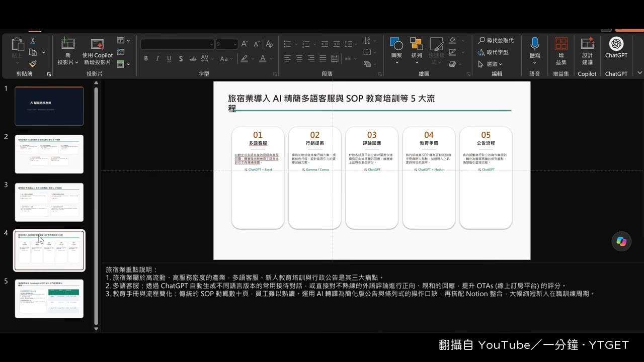Collapse the ribbon with the chevron
644x362 pixels.
pyautogui.click(x=639, y=73)
